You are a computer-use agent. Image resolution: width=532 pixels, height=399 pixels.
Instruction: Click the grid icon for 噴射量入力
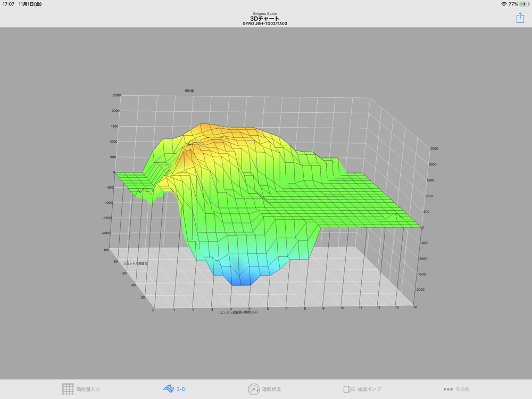(x=68, y=389)
